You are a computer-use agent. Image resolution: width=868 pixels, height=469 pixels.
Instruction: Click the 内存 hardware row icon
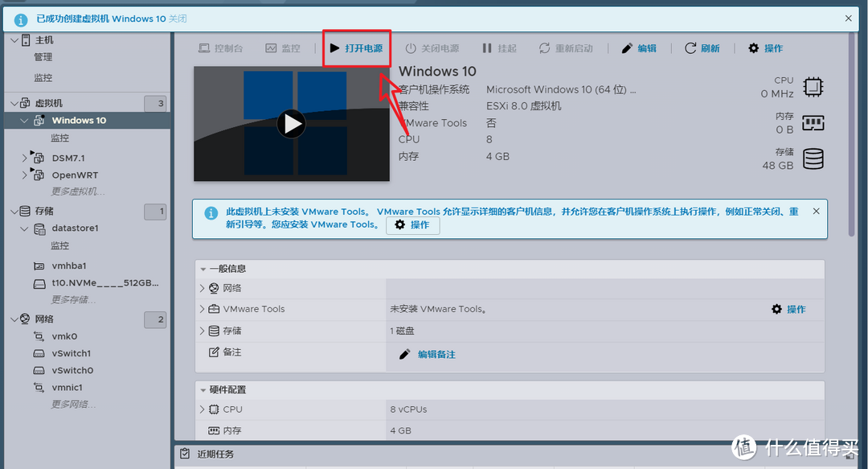(x=214, y=430)
